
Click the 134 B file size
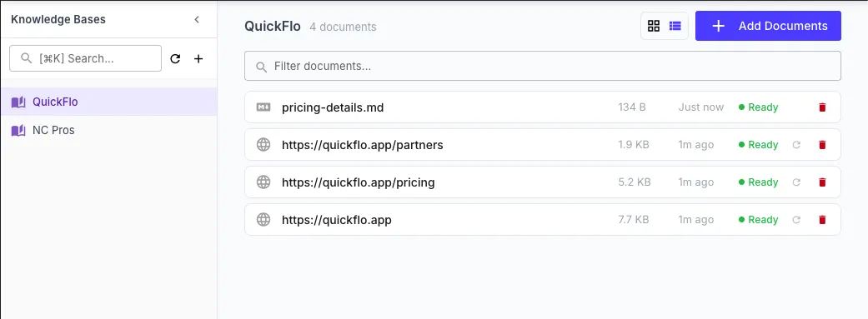pyautogui.click(x=632, y=107)
